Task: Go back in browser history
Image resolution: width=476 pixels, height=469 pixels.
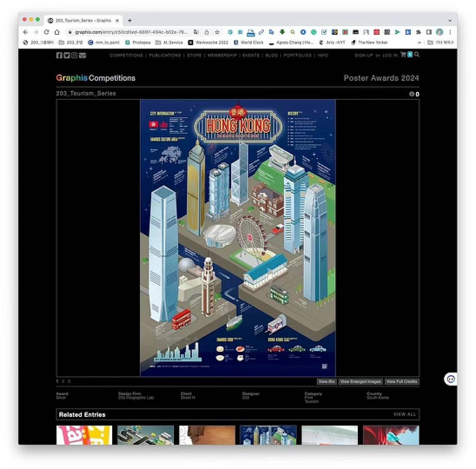Action: click(x=26, y=32)
